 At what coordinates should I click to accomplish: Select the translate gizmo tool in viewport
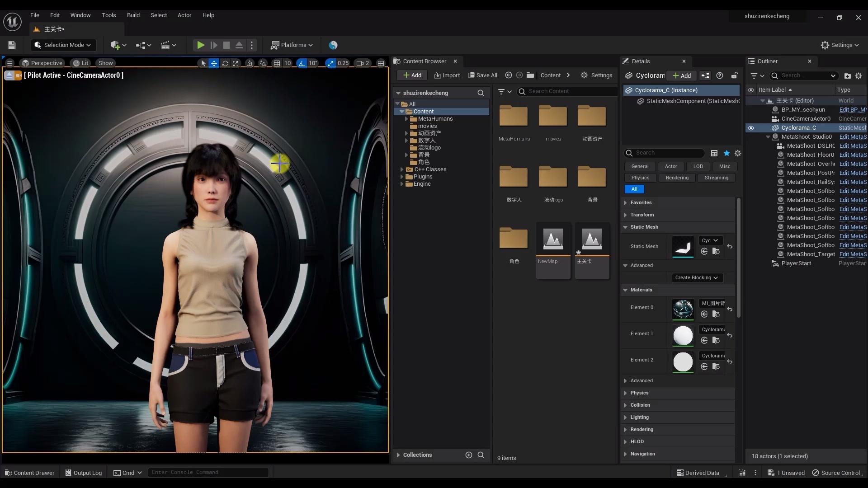click(214, 63)
